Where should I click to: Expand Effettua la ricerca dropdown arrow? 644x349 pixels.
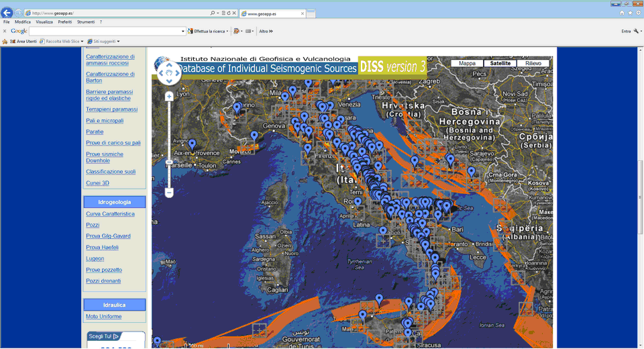pyautogui.click(x=227, y=32)
